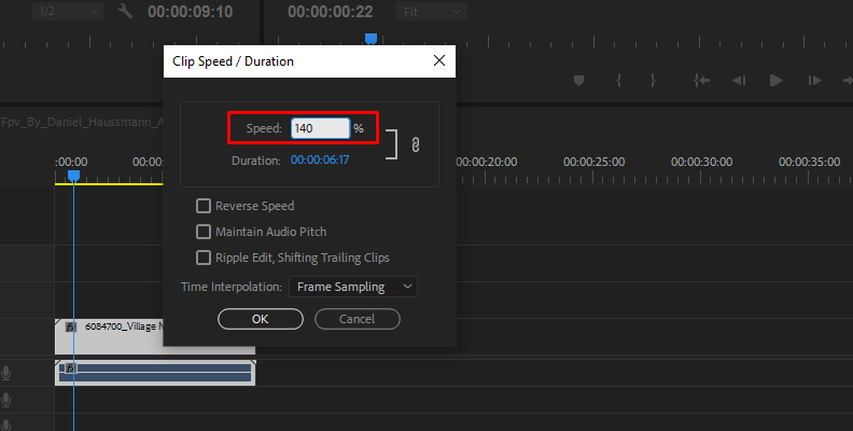Click the Go to In point icon
This screenshot has height=431, width=853.
(x=702, y=81)
